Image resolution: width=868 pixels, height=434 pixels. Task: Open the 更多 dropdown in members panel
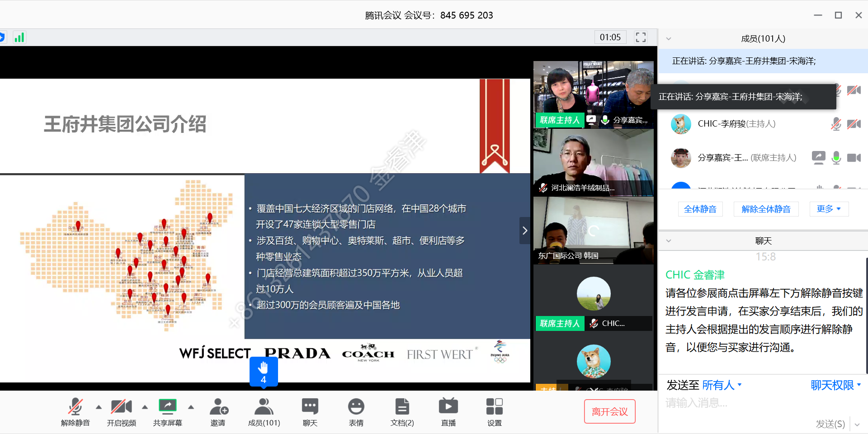(829, 209)
